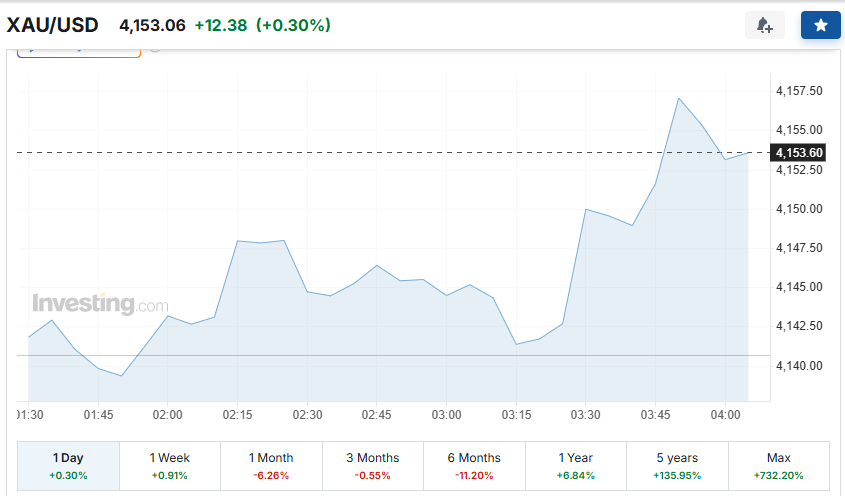
Task: Choose the 1 Year range tab
Action: click(576, 466)
